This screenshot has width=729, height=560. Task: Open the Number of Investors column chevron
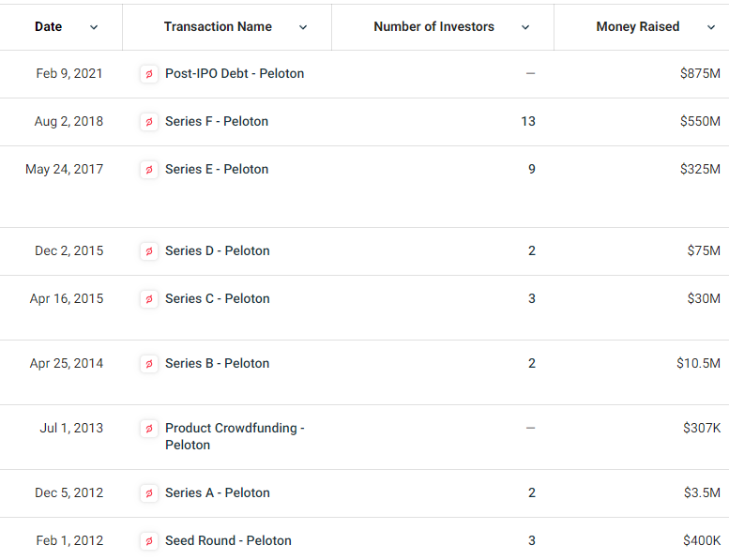coord(525,27)
